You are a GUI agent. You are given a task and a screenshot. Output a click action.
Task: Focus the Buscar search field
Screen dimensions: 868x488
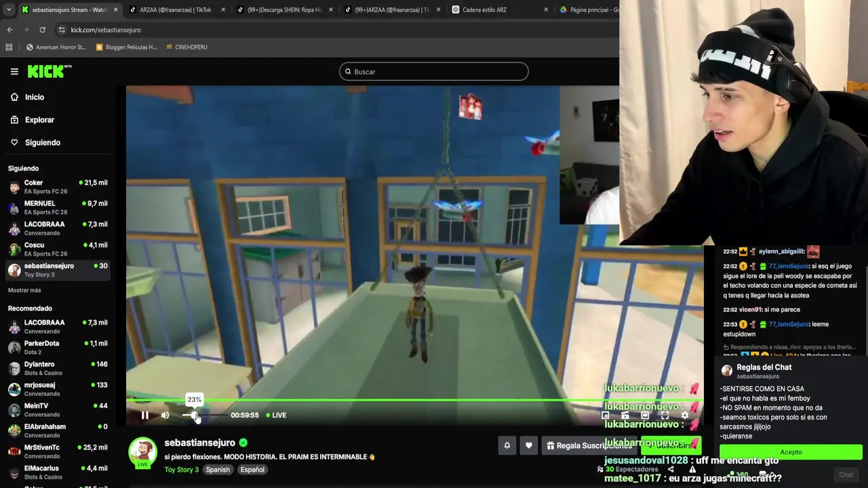[434, 72]
